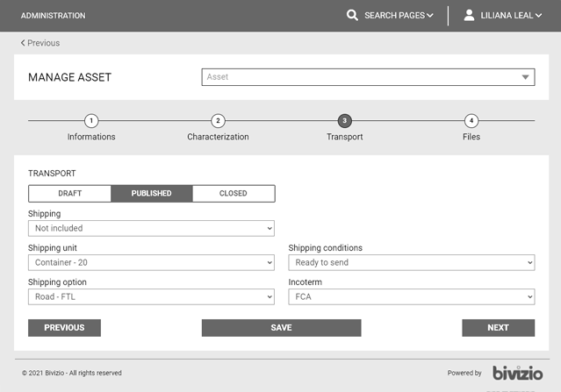Expand the Shipping unit dropdown

(x=151, y=262)
